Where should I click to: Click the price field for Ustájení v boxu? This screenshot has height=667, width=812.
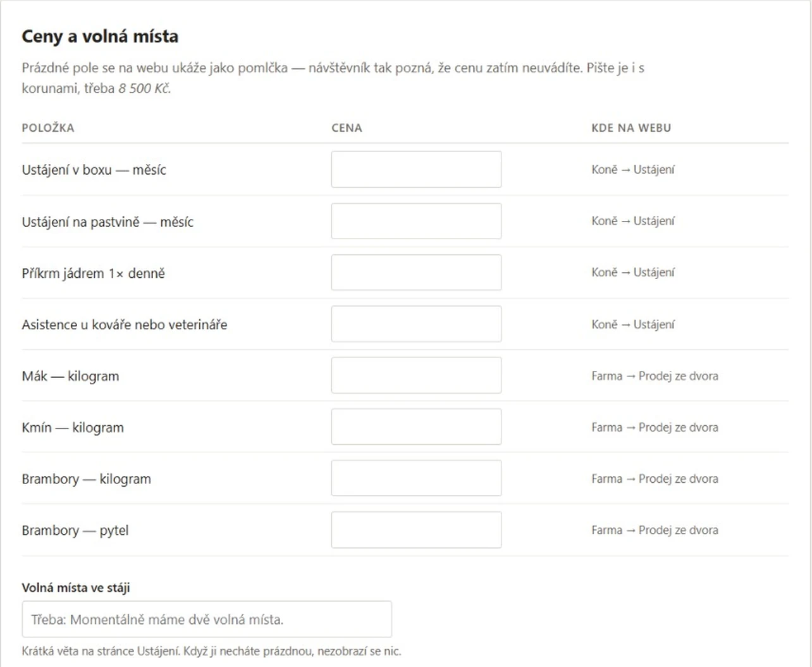(x=416, y=169)
